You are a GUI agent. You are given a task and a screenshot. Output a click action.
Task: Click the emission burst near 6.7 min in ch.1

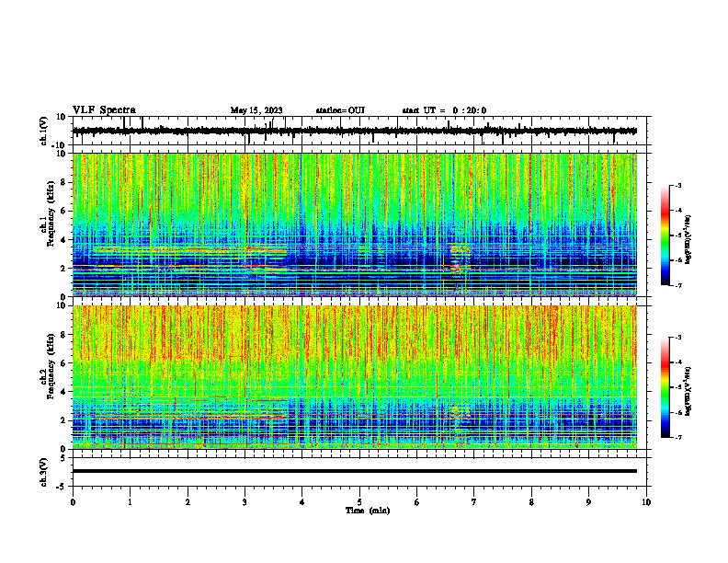[459, 260]
